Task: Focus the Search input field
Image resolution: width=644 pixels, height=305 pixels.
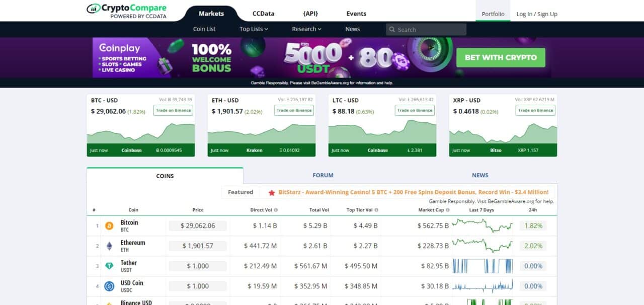Action: pyautogui.click(x=426, y=30)
